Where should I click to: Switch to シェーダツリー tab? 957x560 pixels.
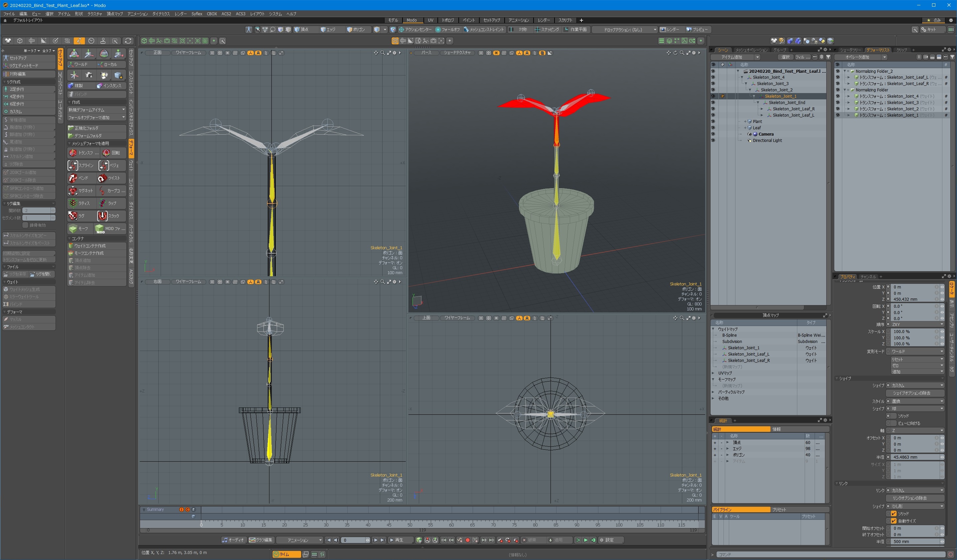pyautogui.click(x=850, y=50)
